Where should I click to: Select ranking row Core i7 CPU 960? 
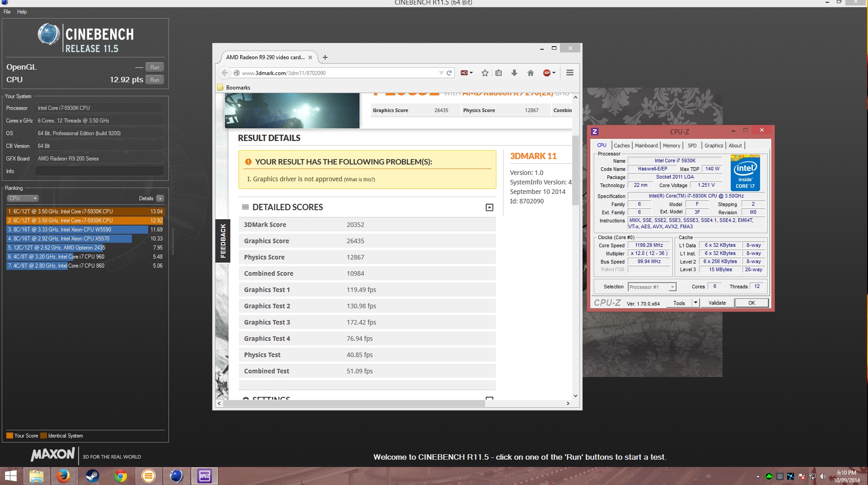tap(85, 257)
